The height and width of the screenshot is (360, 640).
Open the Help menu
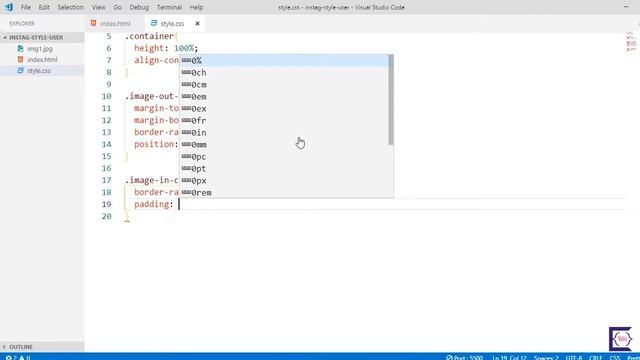196,7
